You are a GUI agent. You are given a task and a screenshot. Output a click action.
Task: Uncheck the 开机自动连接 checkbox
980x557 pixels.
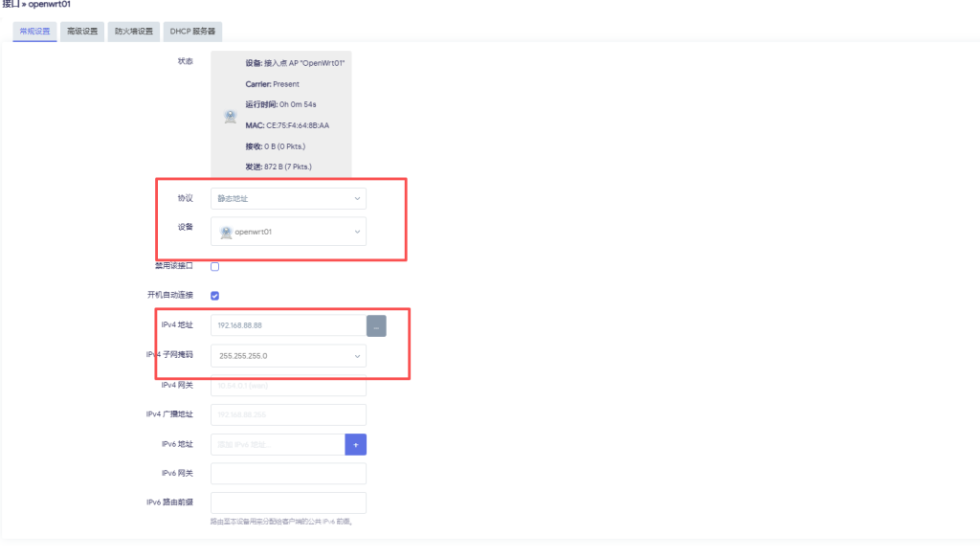point(214,295)
